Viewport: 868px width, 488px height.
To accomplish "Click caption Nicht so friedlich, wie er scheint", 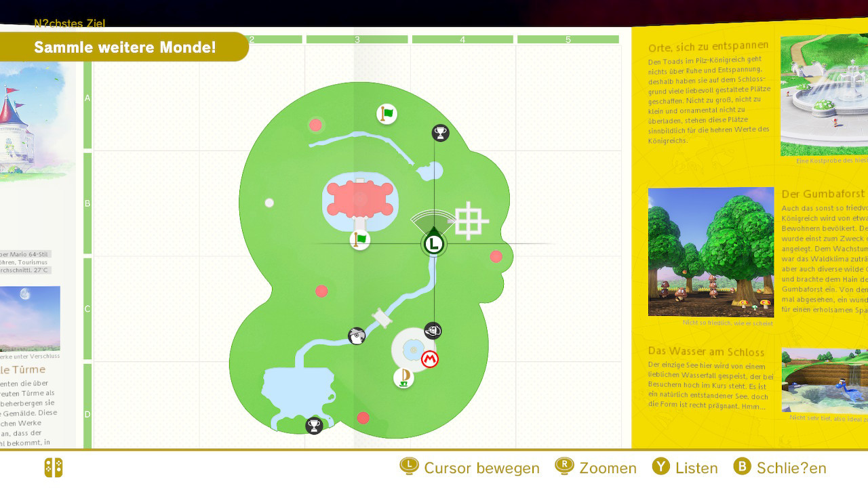I will (728, 323).
